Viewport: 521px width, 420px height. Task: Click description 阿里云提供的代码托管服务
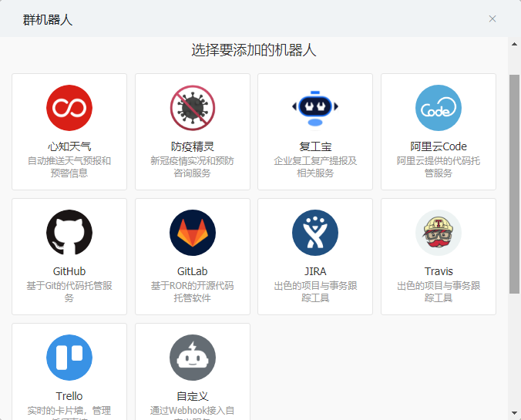click(x=439, y=166)
